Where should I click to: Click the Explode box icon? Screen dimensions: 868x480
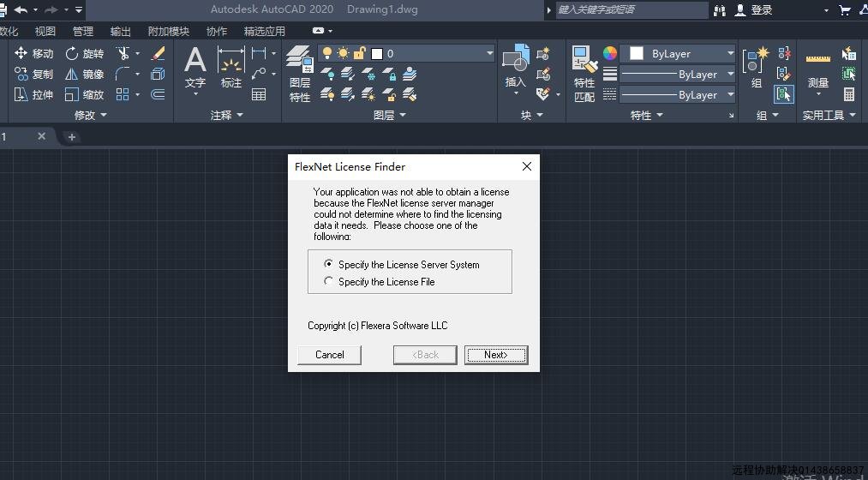[x=158, y=74]
